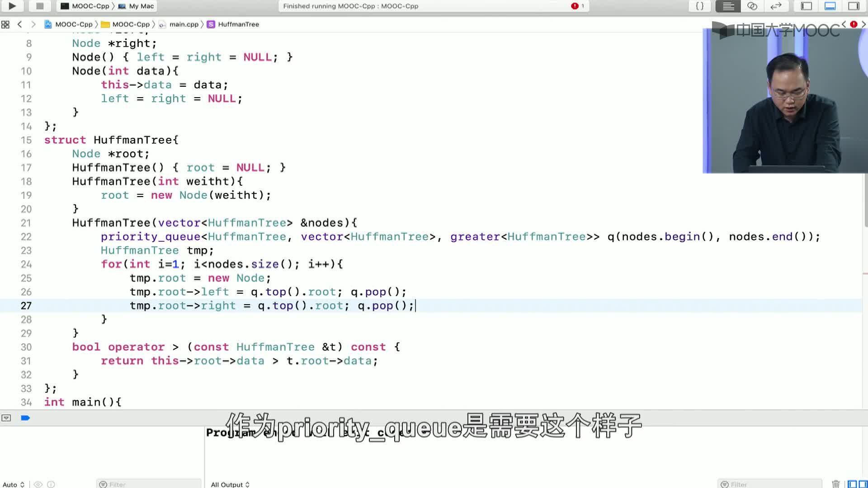Image resolution: width=868 pixels, height=488 pixels.
Task: Click the 'priority_queue' keyword on line 22
Action: (151, 237)
